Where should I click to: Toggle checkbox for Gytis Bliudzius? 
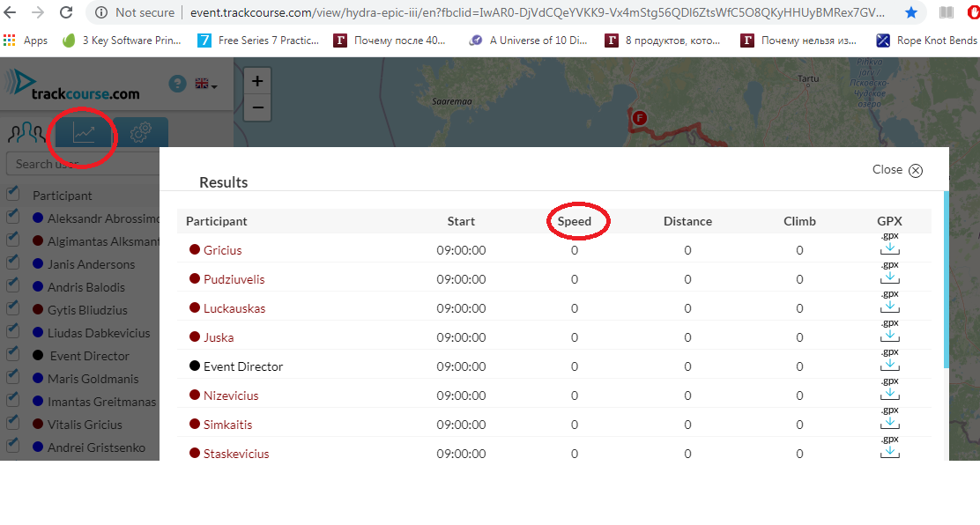[x=12, y=308]
